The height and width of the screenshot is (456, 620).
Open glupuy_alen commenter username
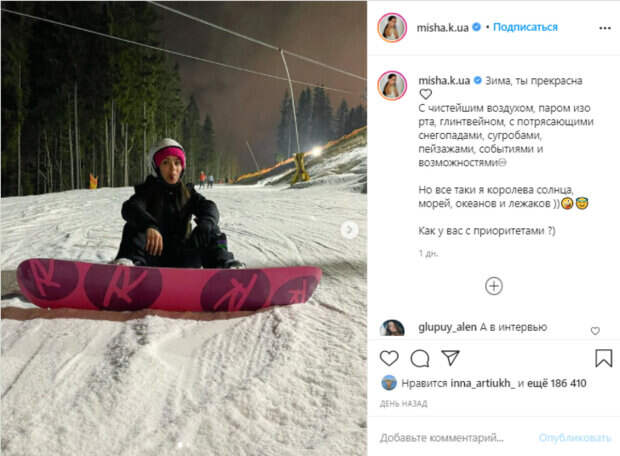(447, 327)
